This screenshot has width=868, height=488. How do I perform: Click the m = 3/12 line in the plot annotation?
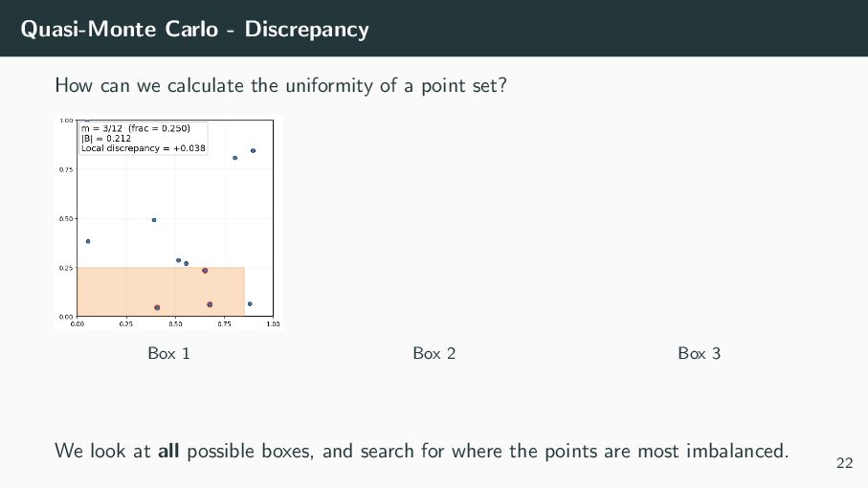point(136,128)
